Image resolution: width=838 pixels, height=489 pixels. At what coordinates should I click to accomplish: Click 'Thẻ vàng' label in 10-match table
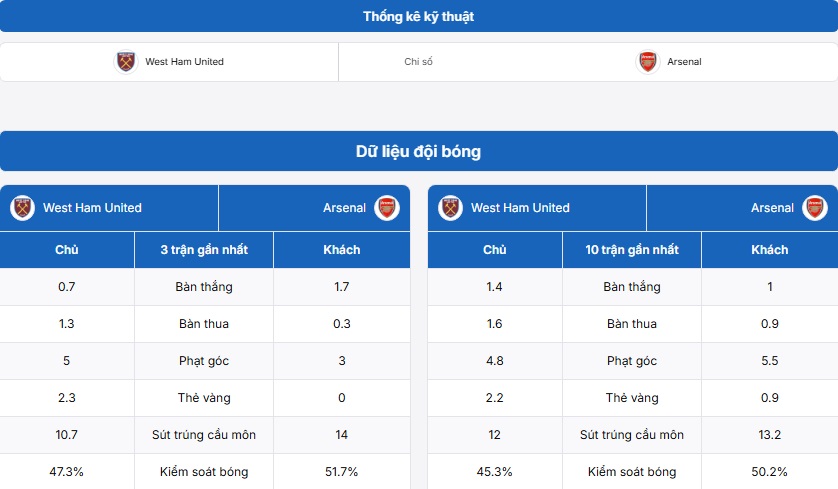point(632,398)
